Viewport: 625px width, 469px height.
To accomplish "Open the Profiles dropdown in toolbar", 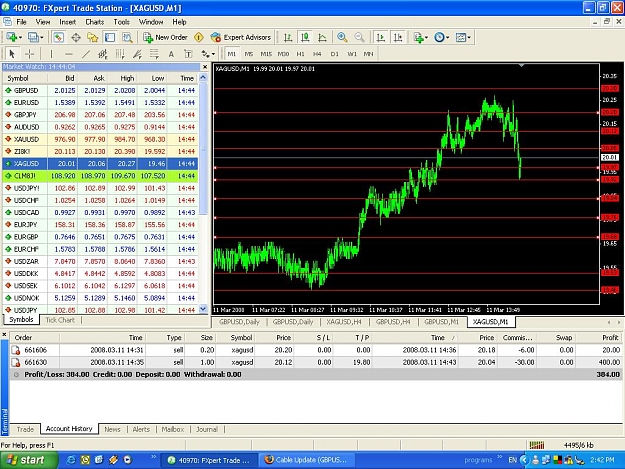I will pos(35,37).
